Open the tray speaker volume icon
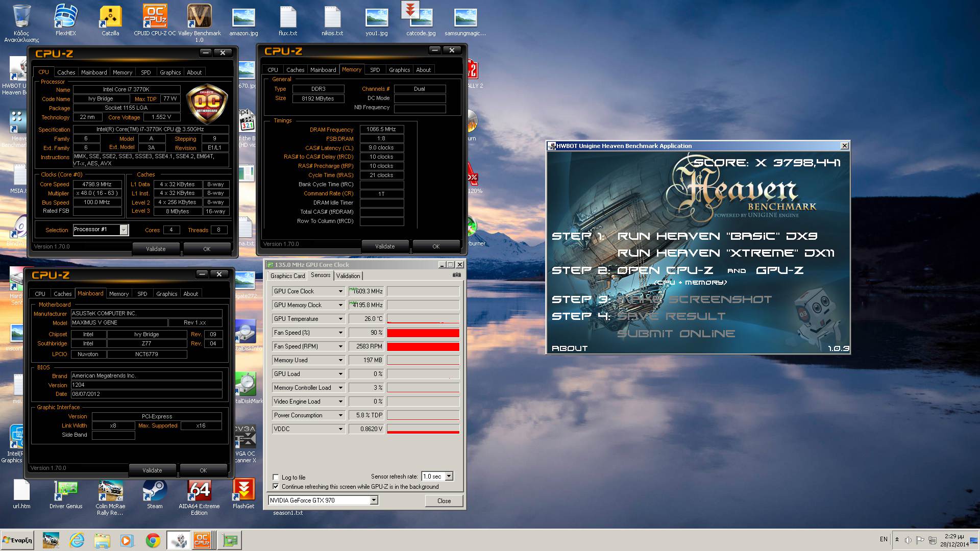 coord(908,540)
